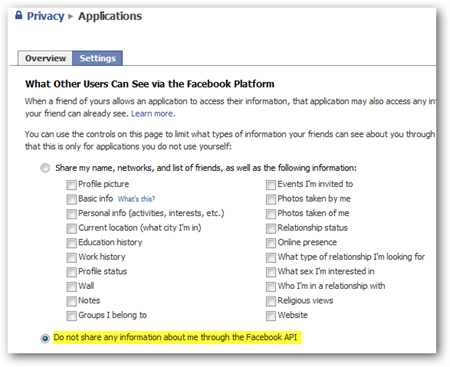Screen dimensions: 450x367
Task: Tick the Groups I belong to checkbox
Action: coord(71,316)
